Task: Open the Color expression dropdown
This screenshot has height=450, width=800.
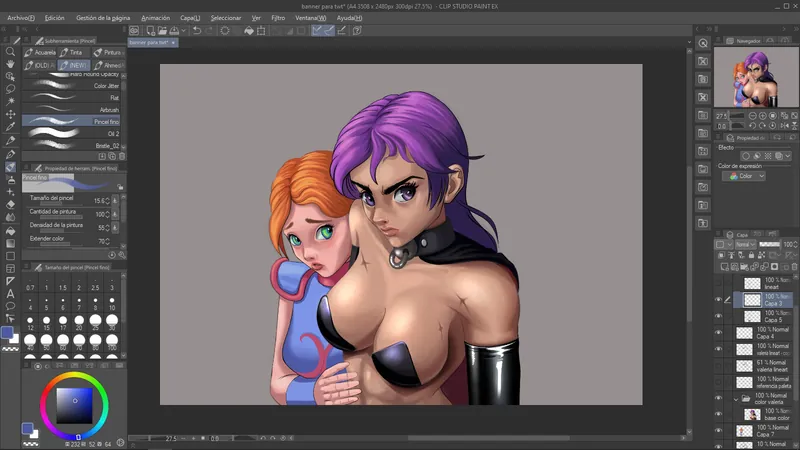Action: click(743, 176)
